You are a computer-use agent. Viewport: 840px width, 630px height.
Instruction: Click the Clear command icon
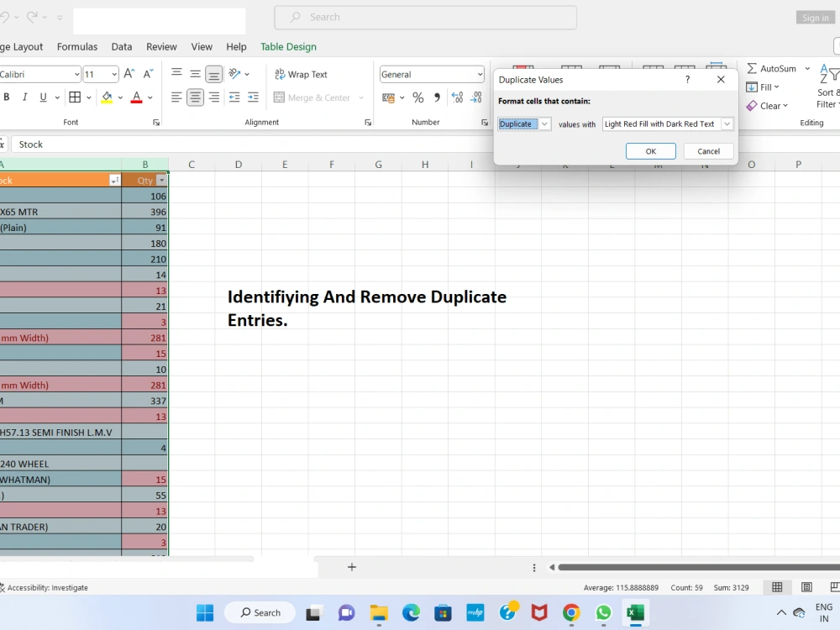765,105
